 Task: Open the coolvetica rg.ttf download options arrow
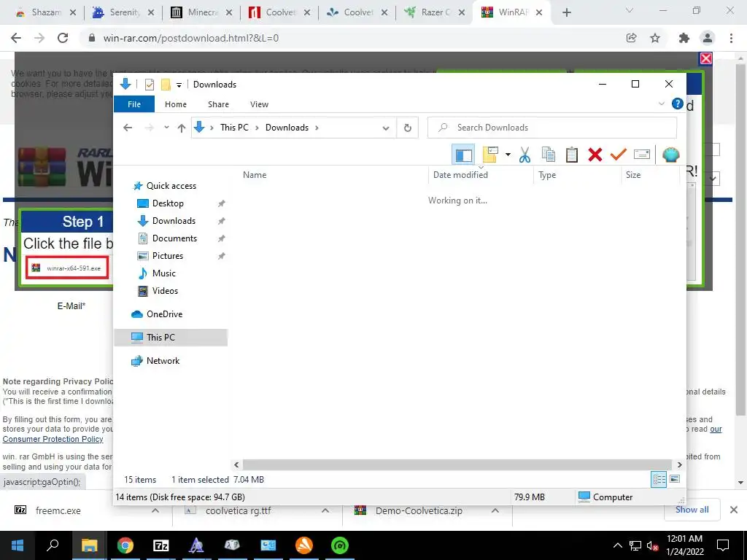(x=325, y=510)
